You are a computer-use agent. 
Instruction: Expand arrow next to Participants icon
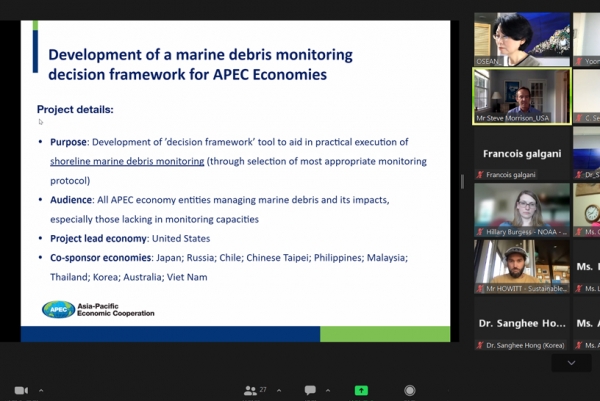point(279,391)
